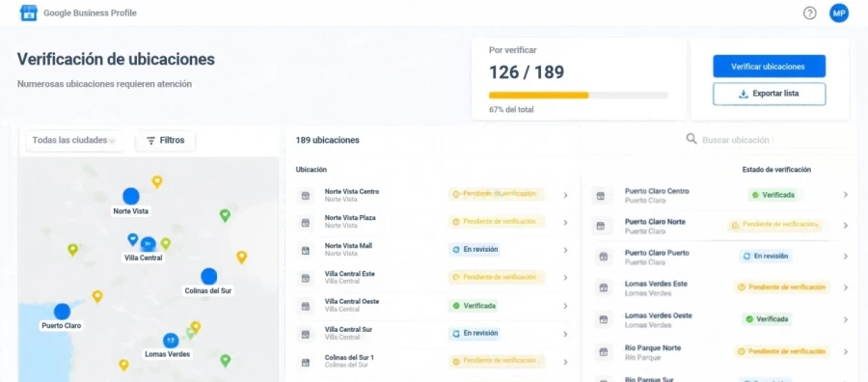Click the yellow pin above Norte Vista marker
Screen dimensions: 868x382
(x=157, y=181)
